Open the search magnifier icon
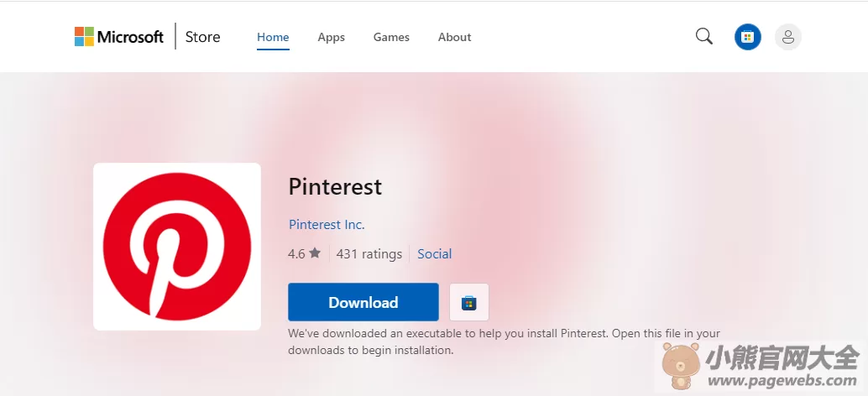868x396 pixels. pyautogui.click(x=704, y=37)
